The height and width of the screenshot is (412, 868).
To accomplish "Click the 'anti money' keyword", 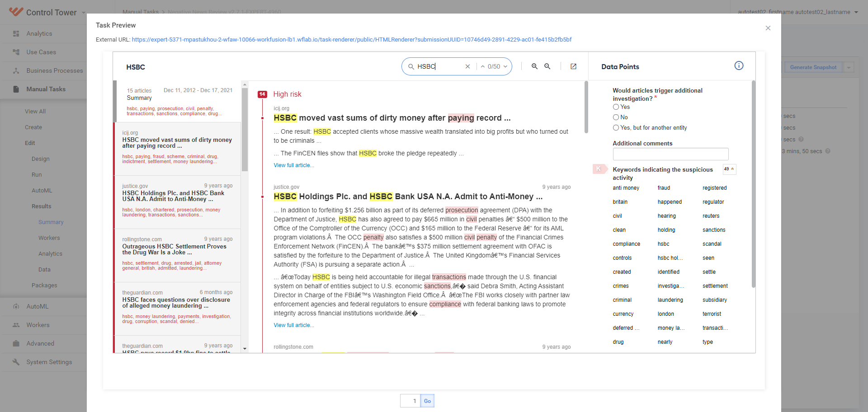I will [626, 188].
